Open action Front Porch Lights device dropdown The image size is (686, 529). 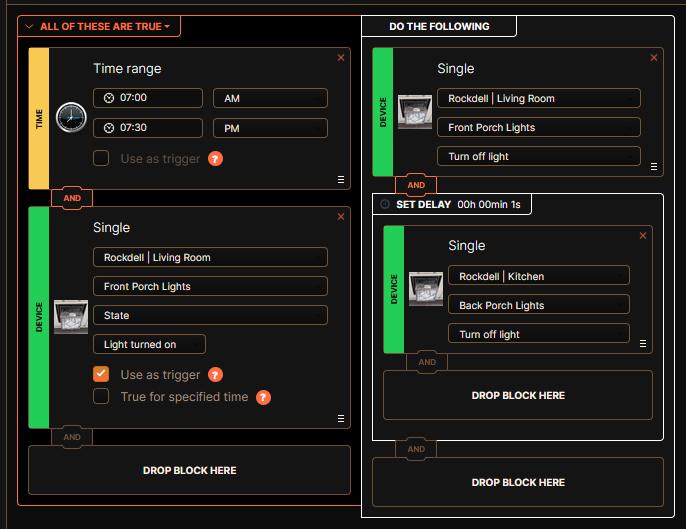(x=539, y=127)
